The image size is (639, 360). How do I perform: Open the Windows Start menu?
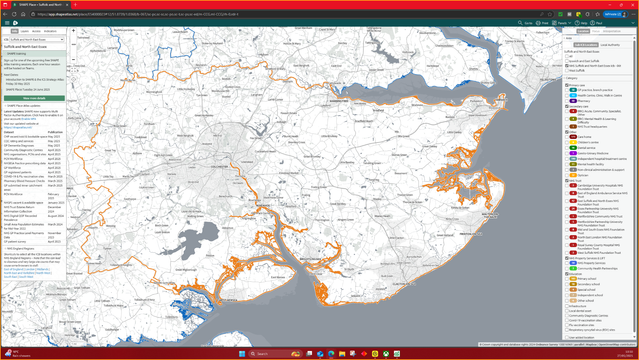(242, 353)
